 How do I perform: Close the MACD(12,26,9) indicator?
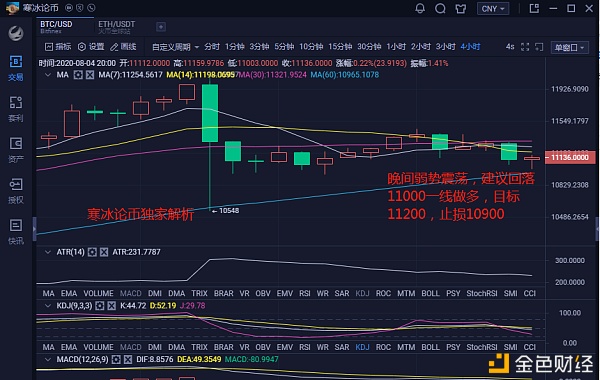128,359
